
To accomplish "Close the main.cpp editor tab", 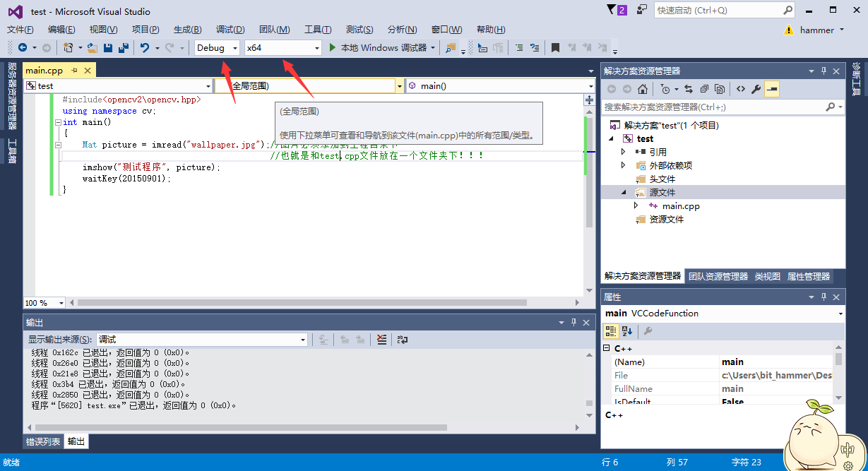I will pos(88,71).
